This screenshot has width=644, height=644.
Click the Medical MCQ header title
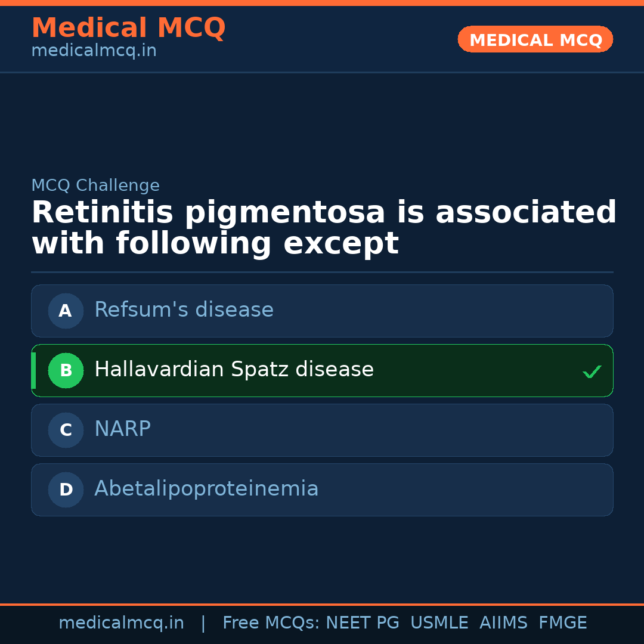128,28
